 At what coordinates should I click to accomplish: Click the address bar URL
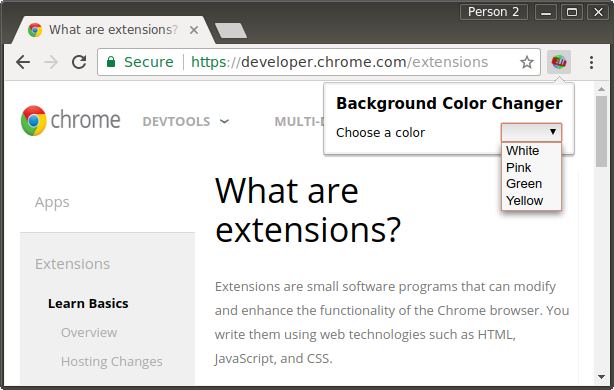click(x=340, y=62)
